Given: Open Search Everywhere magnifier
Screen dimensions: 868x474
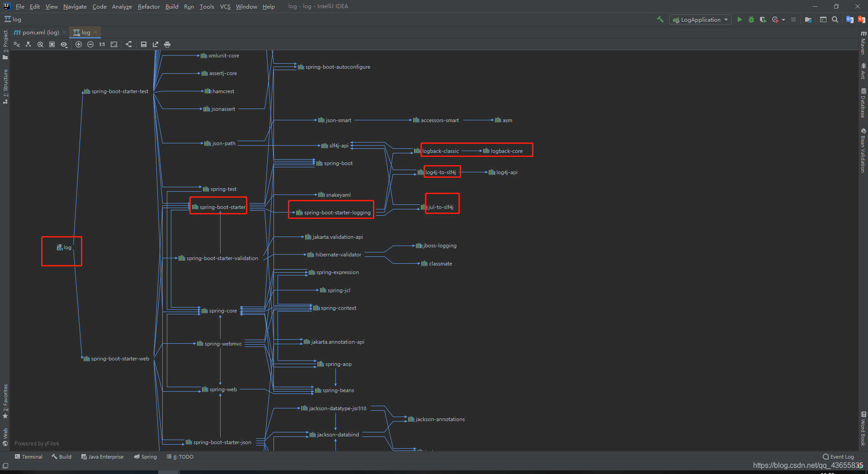Looking at the screenshot, I should coord(835,19).
